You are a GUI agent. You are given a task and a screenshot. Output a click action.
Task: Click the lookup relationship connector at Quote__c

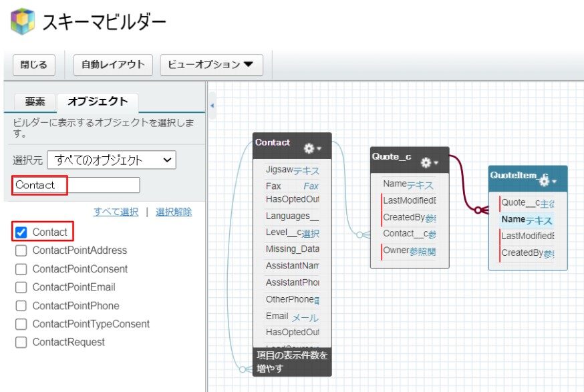point(363,235)
